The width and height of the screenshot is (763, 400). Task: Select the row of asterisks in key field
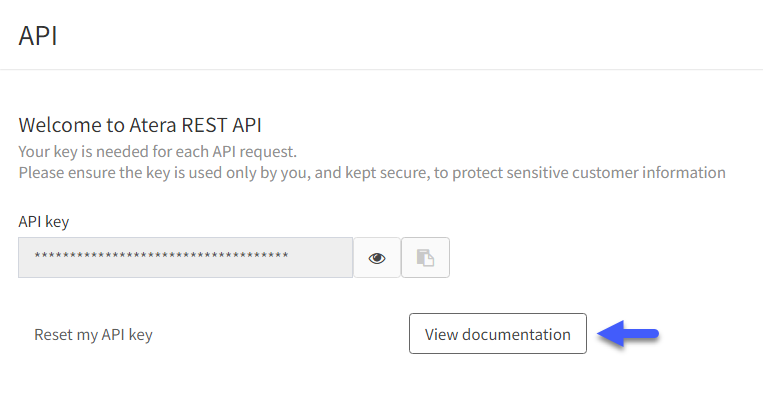click(162, 255)
